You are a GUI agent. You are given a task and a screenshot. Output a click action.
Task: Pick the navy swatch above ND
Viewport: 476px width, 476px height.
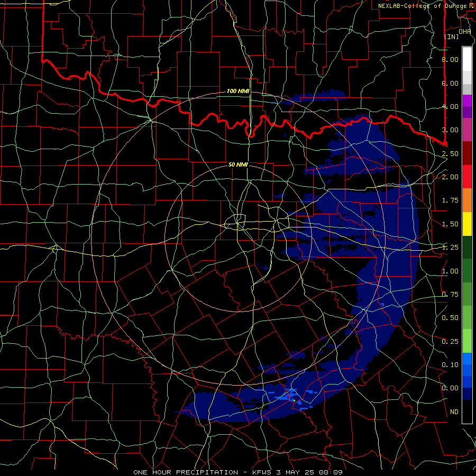[467, 393]
